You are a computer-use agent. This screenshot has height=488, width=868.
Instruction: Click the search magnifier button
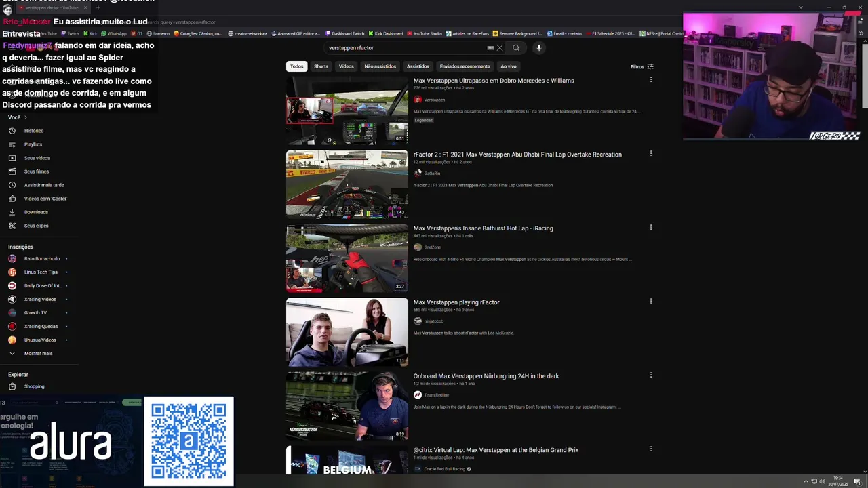pyautogui.click(x=516, y=48)
